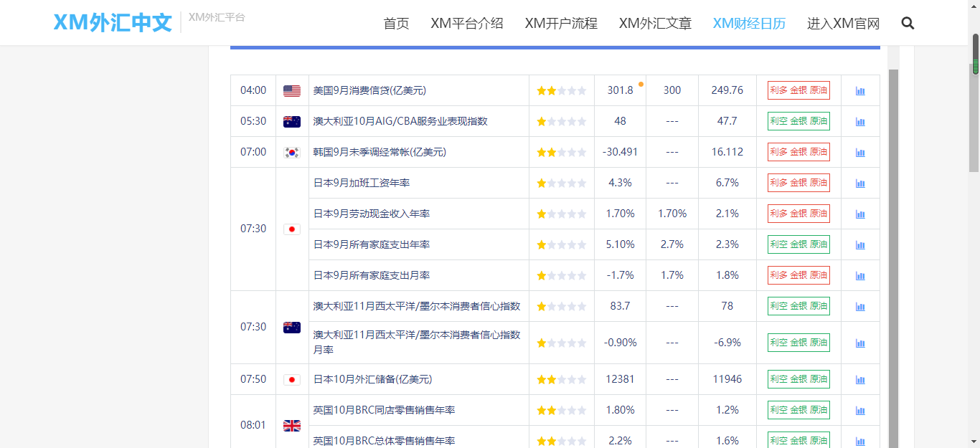Open chart icon for 日本10月外汇储备 row
Screen dimensions: 980x448
(x=860, y=380)
